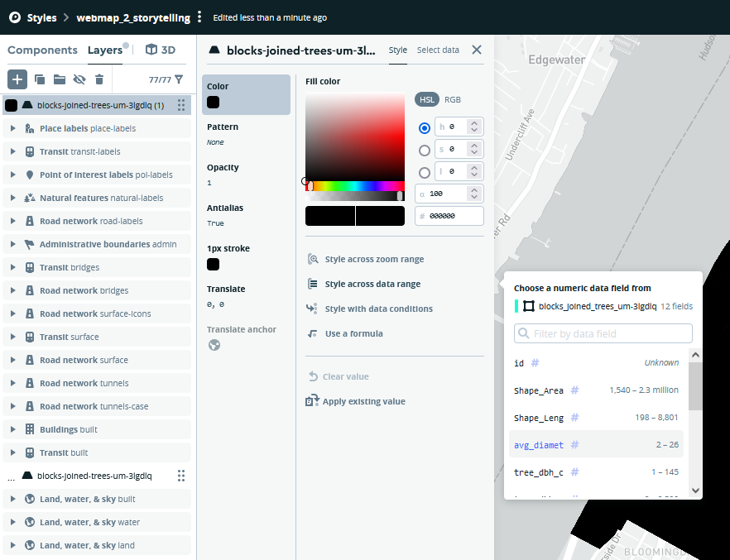
Task: Expand the Place labels layer group
Action: click(13, 128)
